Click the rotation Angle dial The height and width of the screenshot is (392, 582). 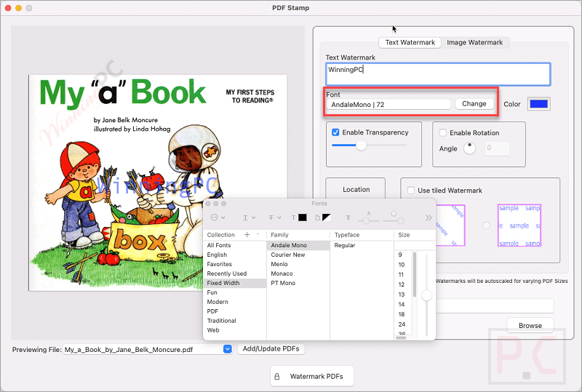[469, 148]
